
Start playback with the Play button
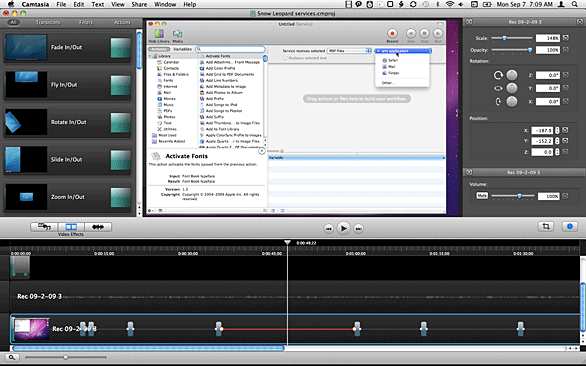(343, 228)
